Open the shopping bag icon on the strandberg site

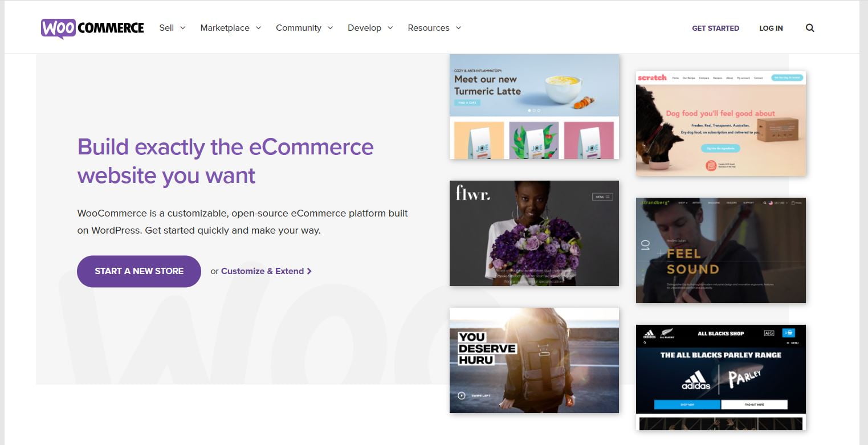click(793, 203)
